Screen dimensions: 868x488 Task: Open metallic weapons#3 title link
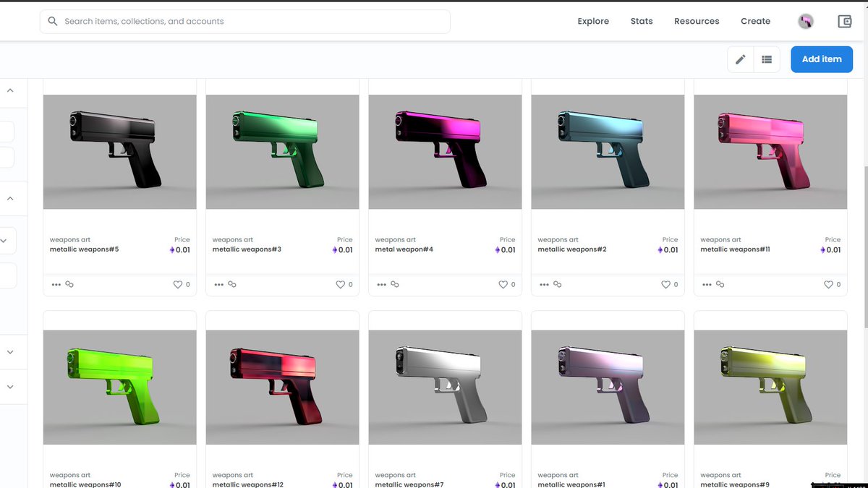(247, 249)
